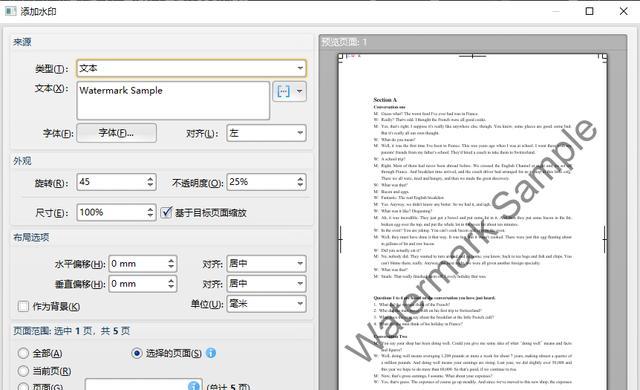Decrease 垂直偏移 with the down arrow
The width and height of the screenshot is (640, 390).
[171, 288]
